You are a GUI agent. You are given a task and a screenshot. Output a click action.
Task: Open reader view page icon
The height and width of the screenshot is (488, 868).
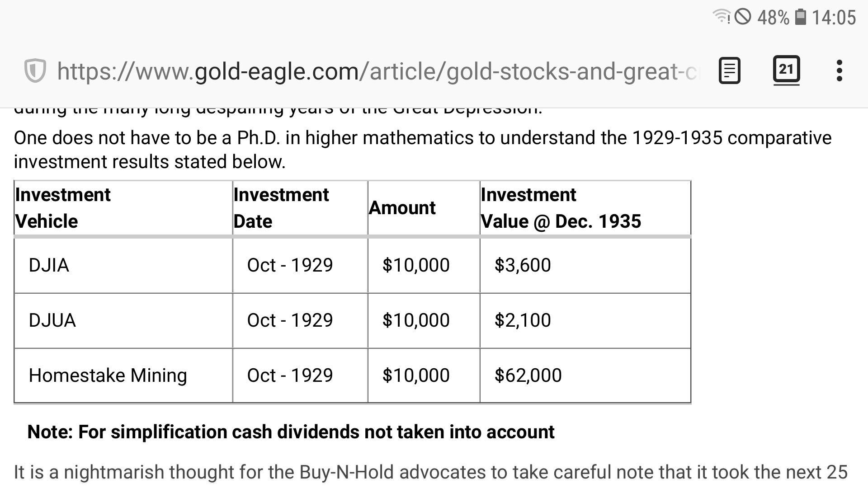point(729,71)
